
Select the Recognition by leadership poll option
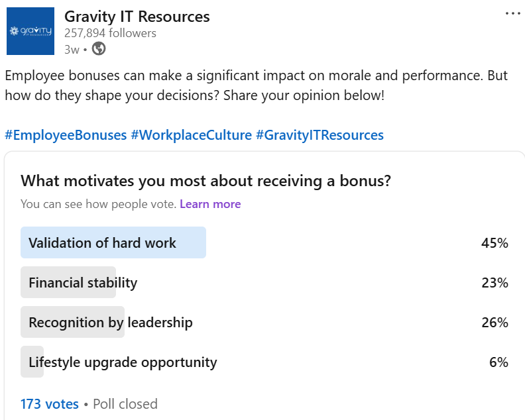pos(264,322)
